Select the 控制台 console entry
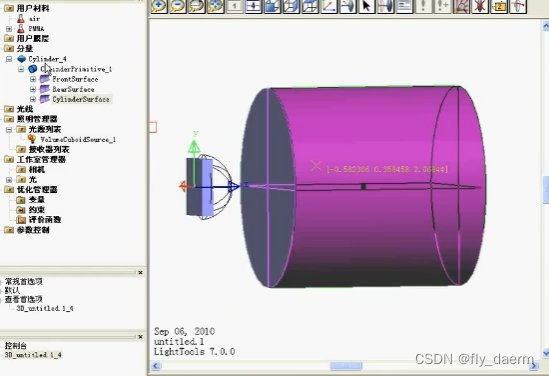Screen dimensions: 549x376 [16, 346]
